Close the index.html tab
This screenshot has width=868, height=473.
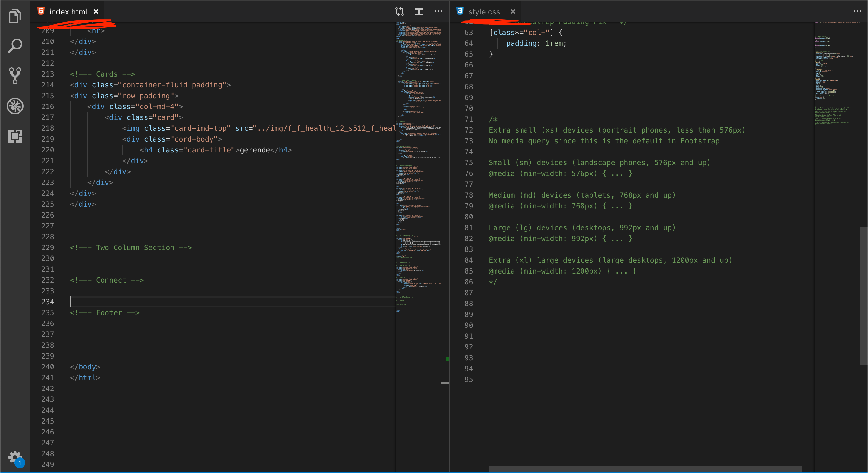[96, 11]
